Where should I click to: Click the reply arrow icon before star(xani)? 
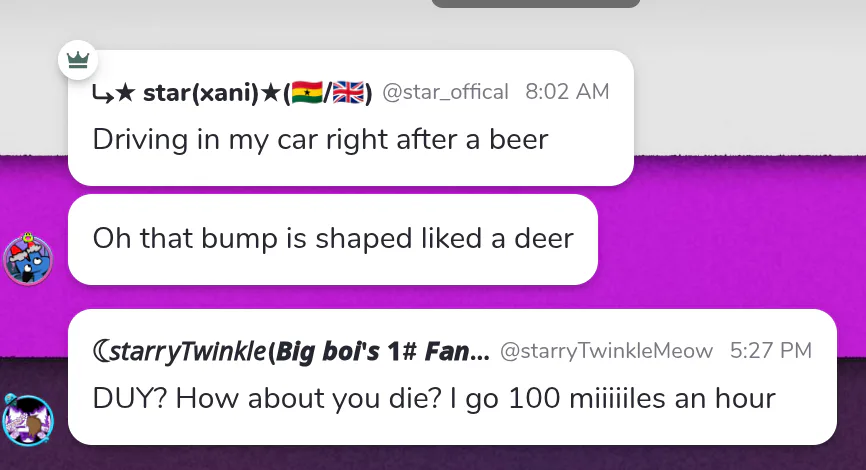[102, 94]
